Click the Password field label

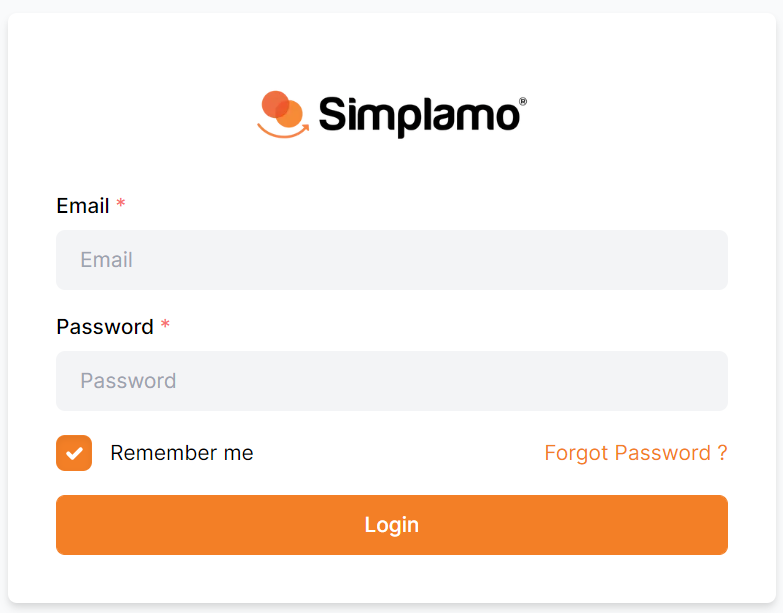[x=105, y=327]
